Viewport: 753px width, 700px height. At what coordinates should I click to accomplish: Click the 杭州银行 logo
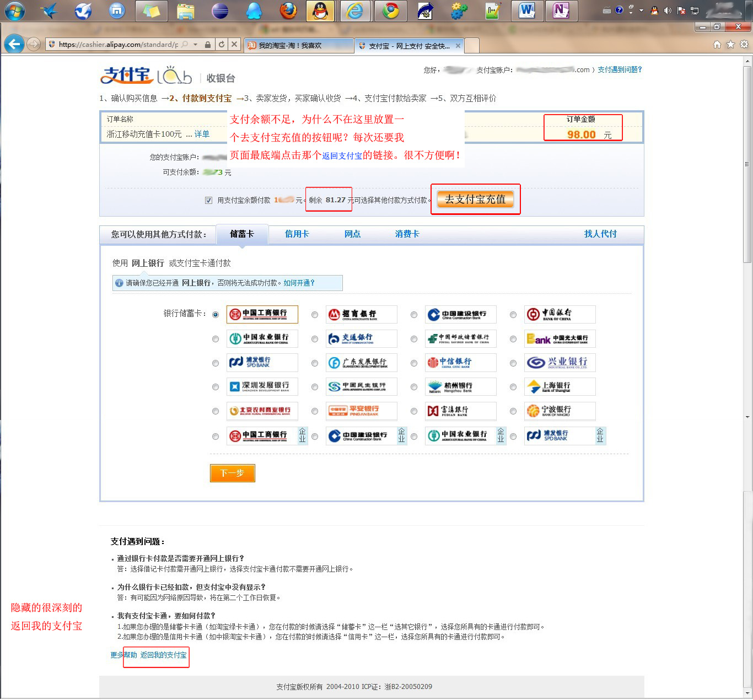461,387
